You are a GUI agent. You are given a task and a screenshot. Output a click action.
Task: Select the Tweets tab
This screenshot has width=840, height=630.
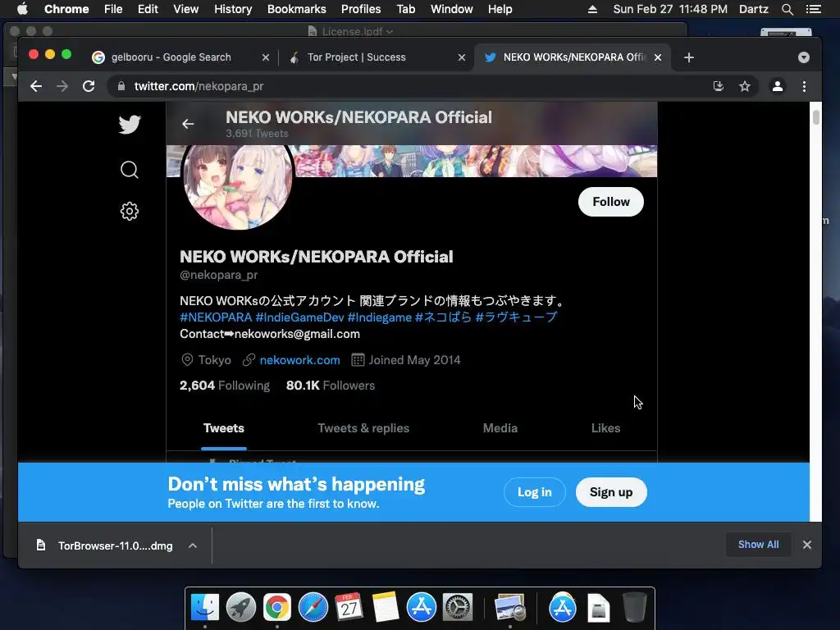coord(223,428)
